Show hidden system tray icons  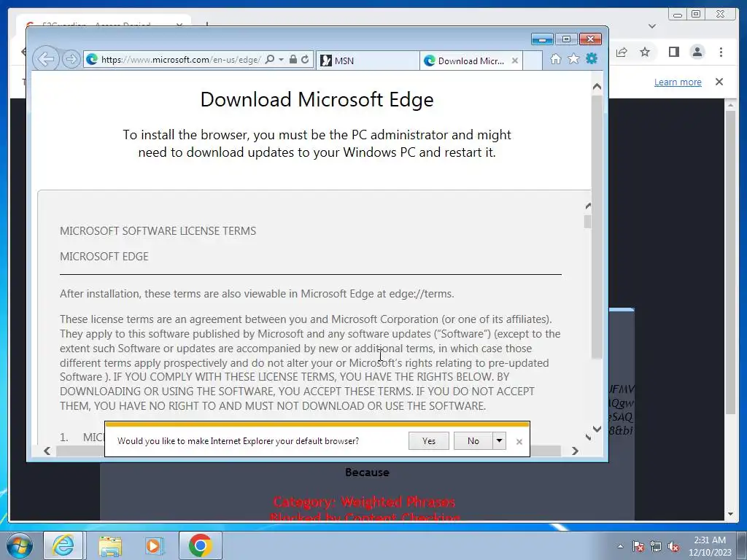[x=620, y=546]
